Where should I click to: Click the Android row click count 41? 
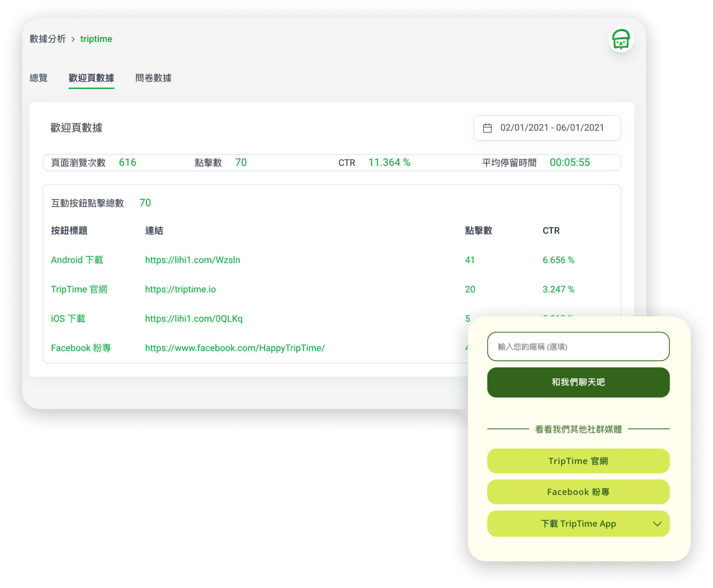coord(470,260)
